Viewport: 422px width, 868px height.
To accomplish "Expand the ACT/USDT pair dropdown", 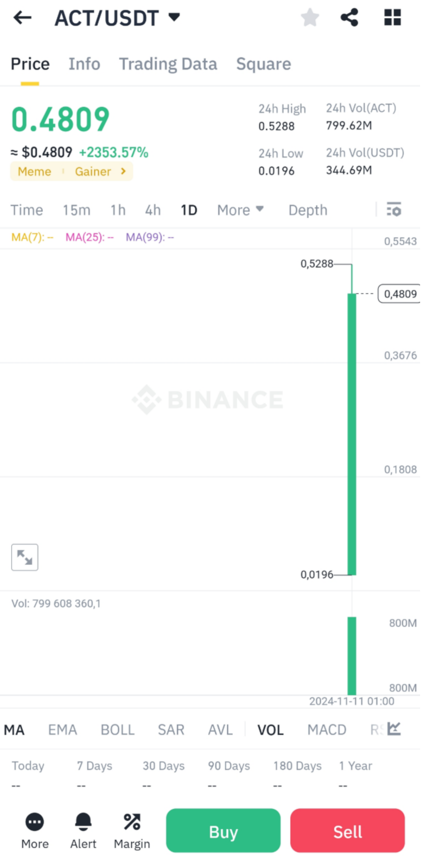I will pyautogui.click(x=174, y=17).
